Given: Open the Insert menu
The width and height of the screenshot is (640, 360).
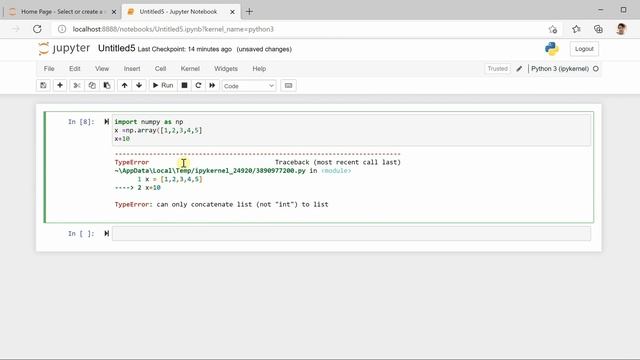Looking at the screenshot, I should [132, 69].
